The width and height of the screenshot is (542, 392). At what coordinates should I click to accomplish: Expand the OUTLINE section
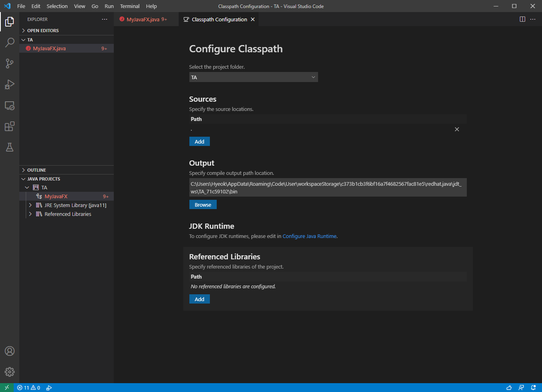[x=67, y=170]
